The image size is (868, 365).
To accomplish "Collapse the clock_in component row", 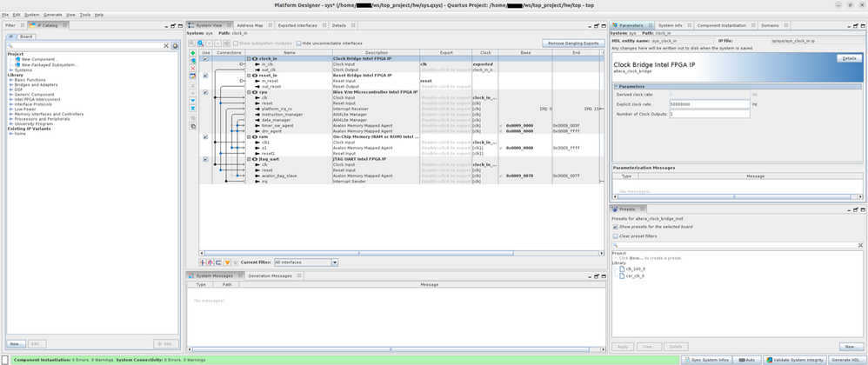I will pos(249,58).
